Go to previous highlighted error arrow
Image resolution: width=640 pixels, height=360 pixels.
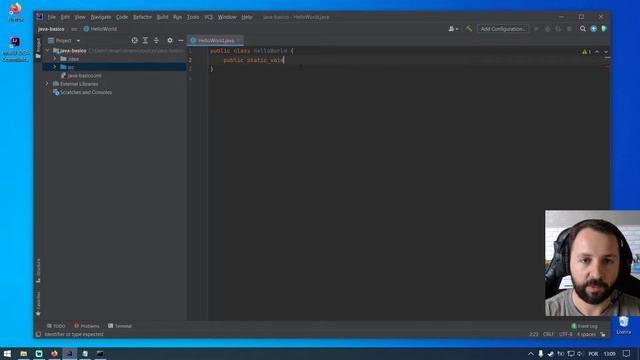(x=597, y=52)
